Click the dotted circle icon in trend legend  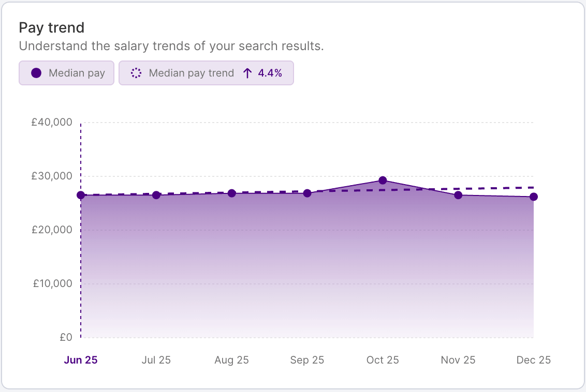136,73
